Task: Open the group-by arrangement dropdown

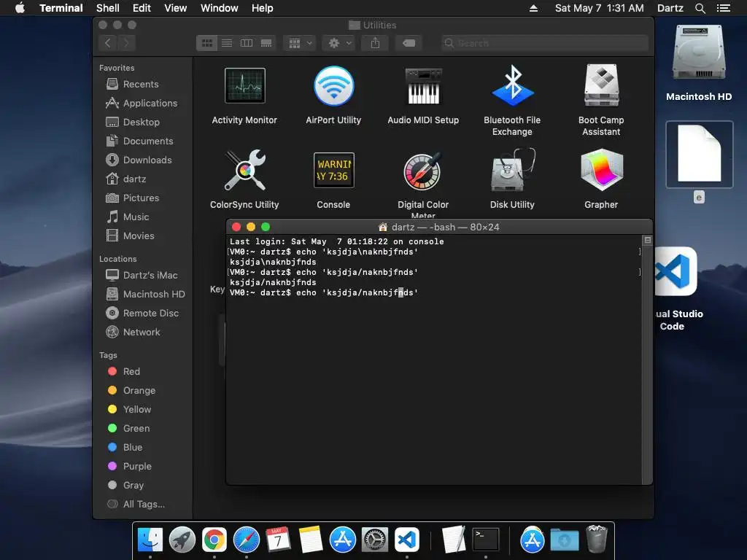Action: 299,43
